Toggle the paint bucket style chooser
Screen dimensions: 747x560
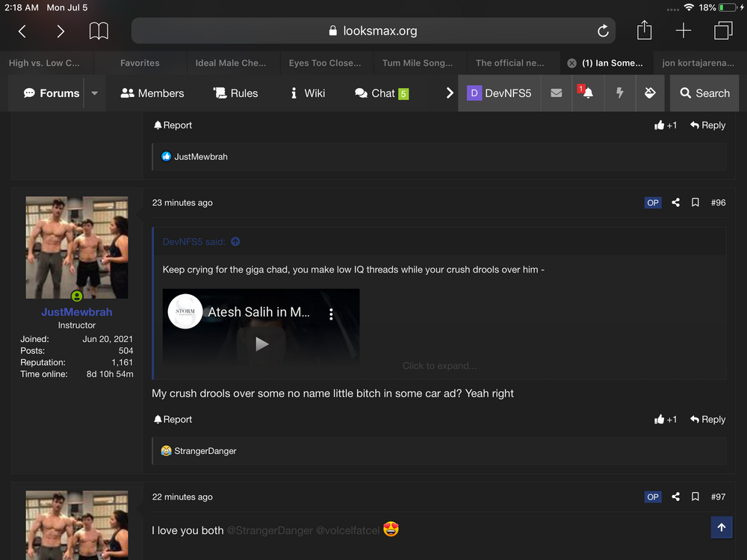(650, 93)
